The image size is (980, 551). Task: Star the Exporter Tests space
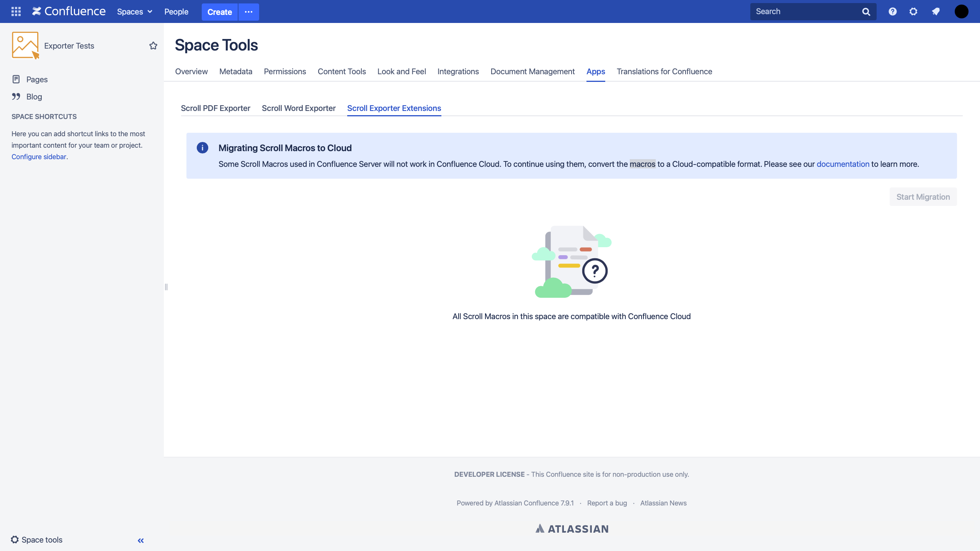click(153, 46)
